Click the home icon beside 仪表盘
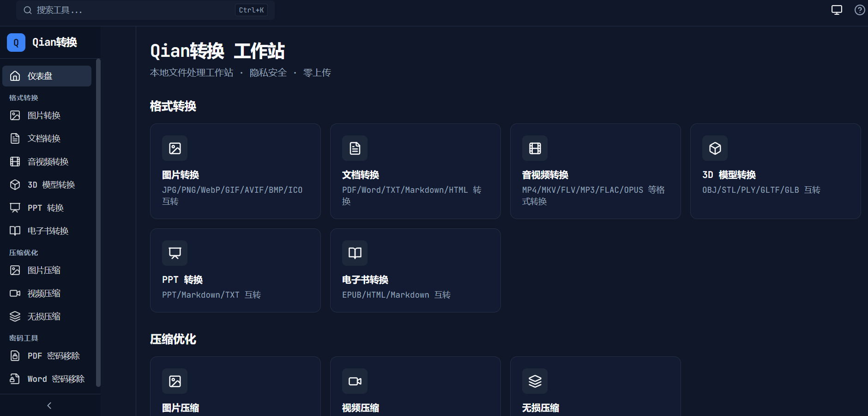The height and width of the screenshot is (416, 868). click(x=15, y=76)
